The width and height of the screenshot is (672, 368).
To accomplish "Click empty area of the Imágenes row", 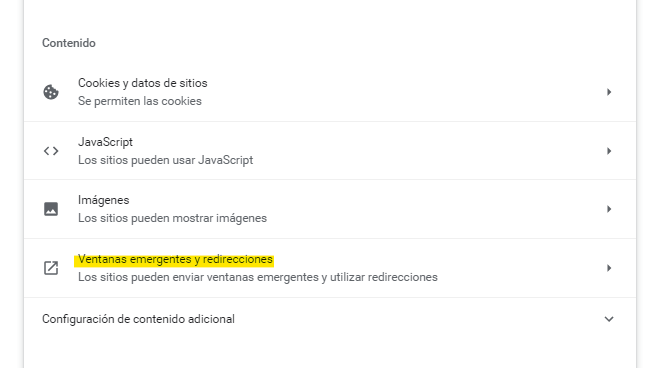I will pyautogui.click(x=429, y=209).
